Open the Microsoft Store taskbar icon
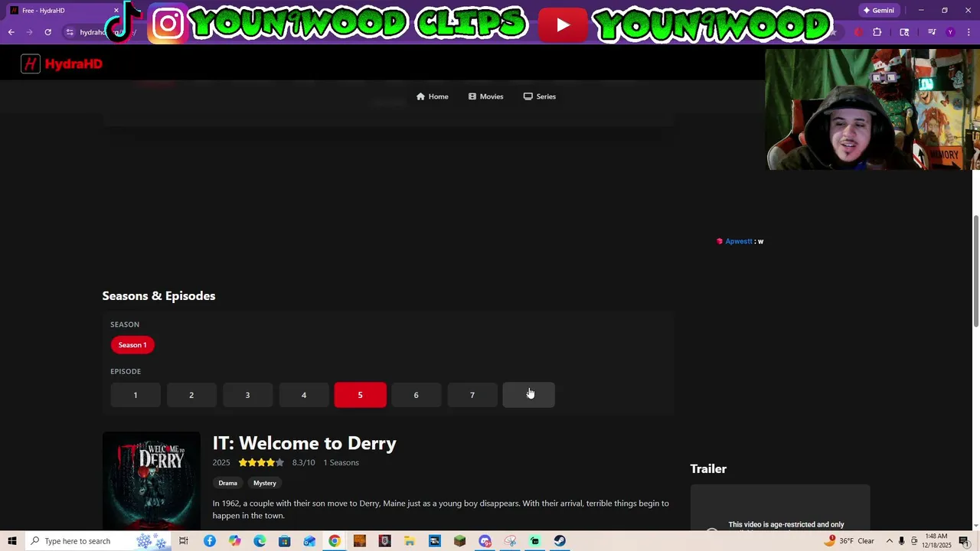Viewport: 980px width, 551px height. 285,541
